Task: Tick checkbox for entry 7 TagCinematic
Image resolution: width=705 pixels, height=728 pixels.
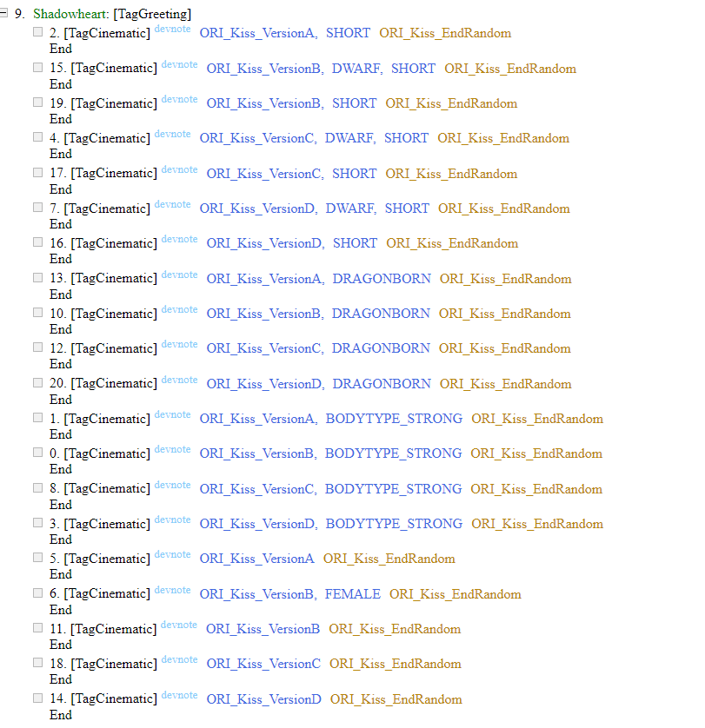Action: (37, 207)
